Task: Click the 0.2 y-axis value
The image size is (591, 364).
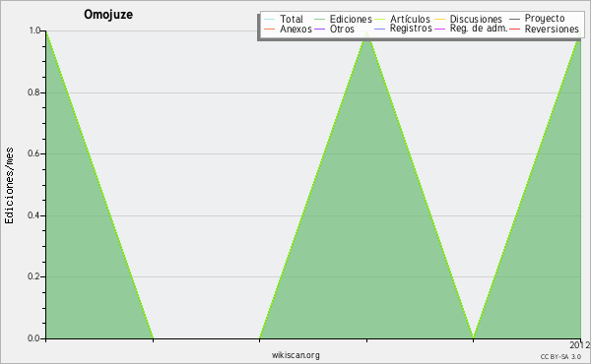Action: click(33, 276)
